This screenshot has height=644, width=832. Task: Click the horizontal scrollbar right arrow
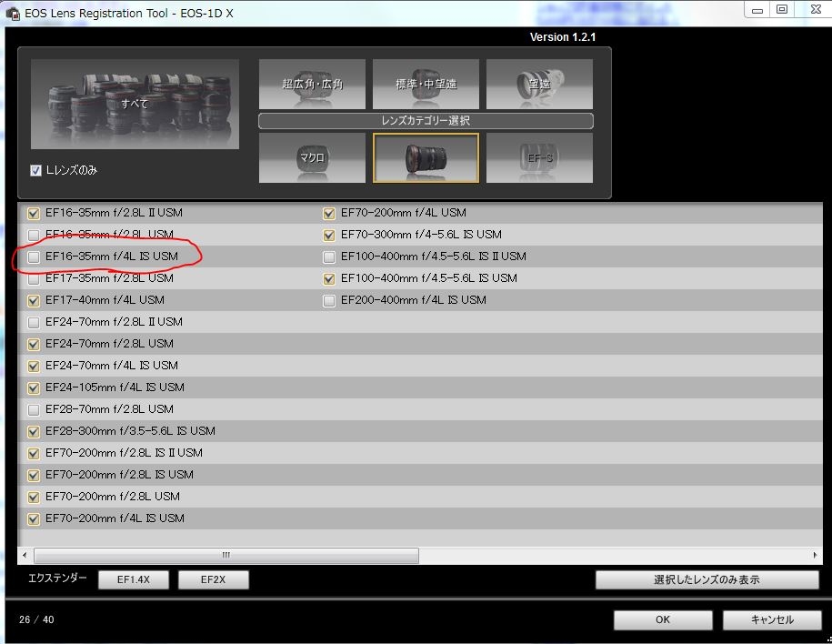click(x=815, y=556)
